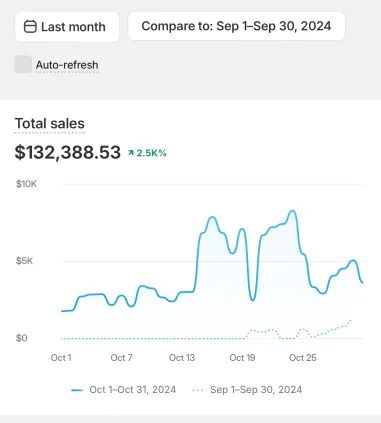Click the Auto-refresh label

coord(67,65)
